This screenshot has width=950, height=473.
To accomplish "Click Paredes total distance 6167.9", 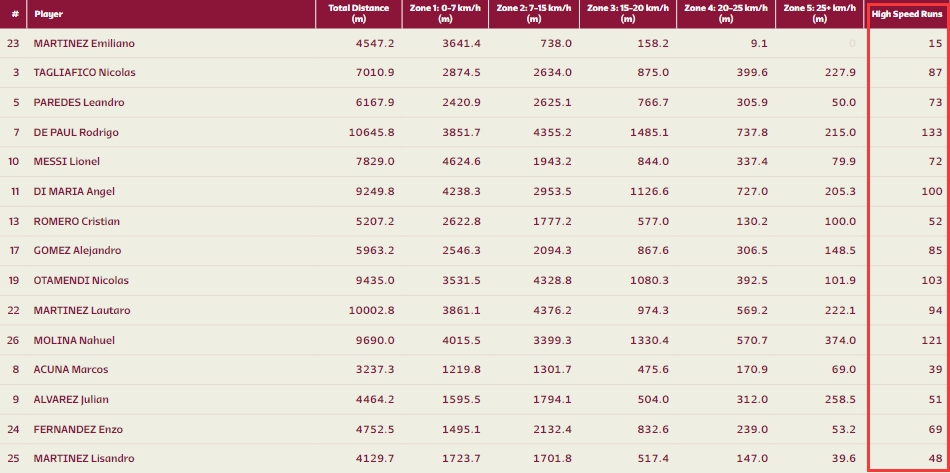I will point(375,102).
